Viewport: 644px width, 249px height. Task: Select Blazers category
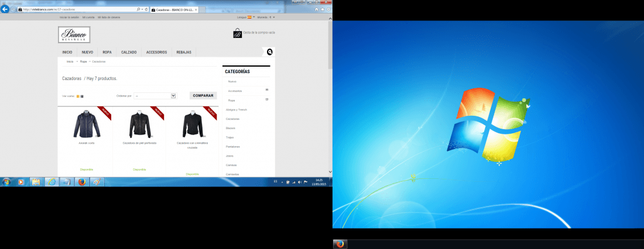231,128
